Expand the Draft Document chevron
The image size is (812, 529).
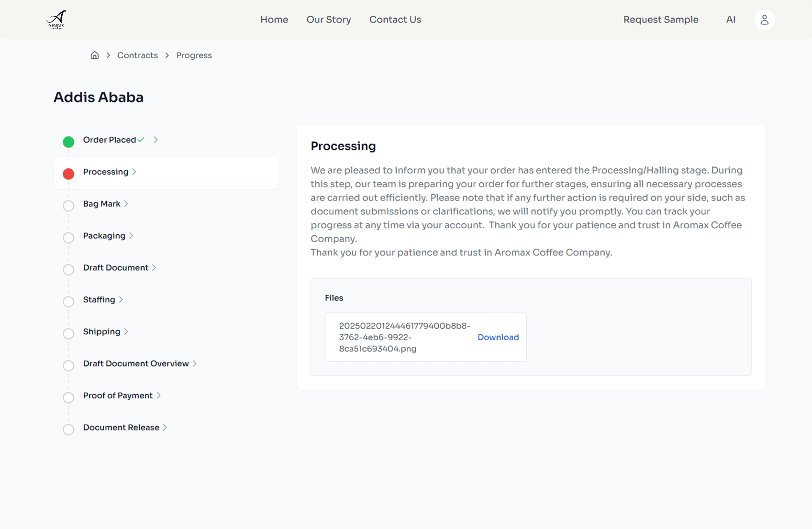click(x=154, y=268)
